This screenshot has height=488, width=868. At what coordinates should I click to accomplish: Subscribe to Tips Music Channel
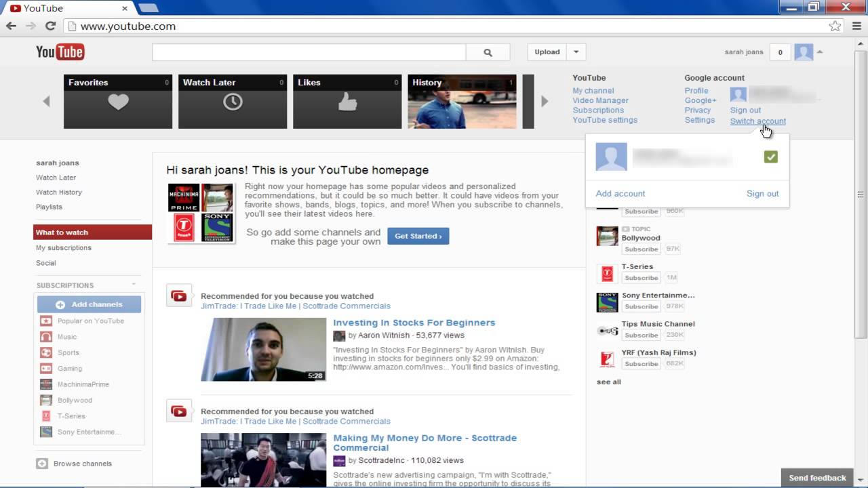tap(641, 335)
